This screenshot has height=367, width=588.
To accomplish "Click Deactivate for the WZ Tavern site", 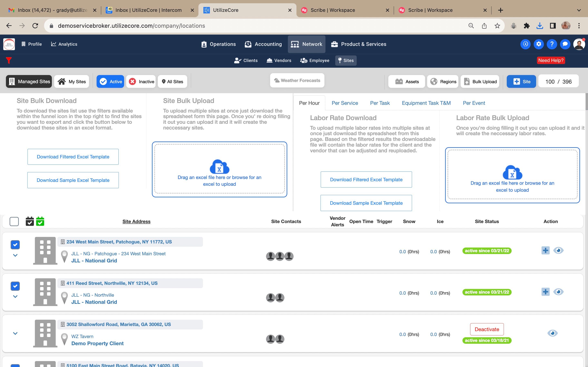I will pos(487,329).
